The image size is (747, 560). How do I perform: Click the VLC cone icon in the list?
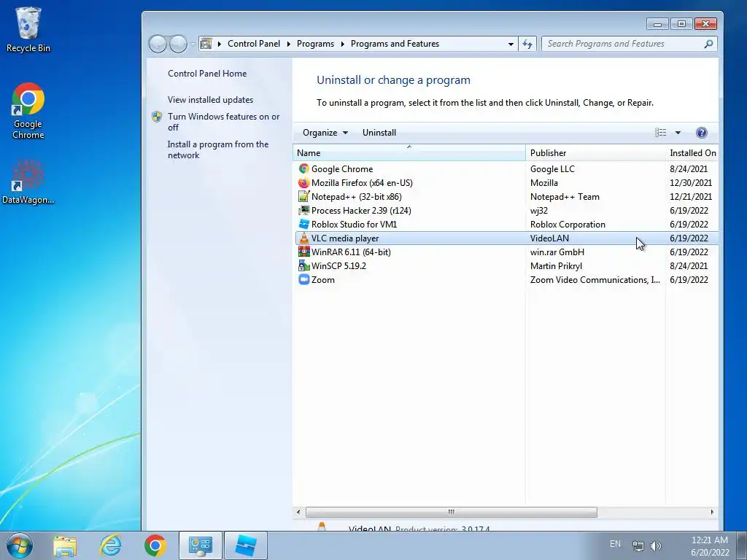(303, 238)
